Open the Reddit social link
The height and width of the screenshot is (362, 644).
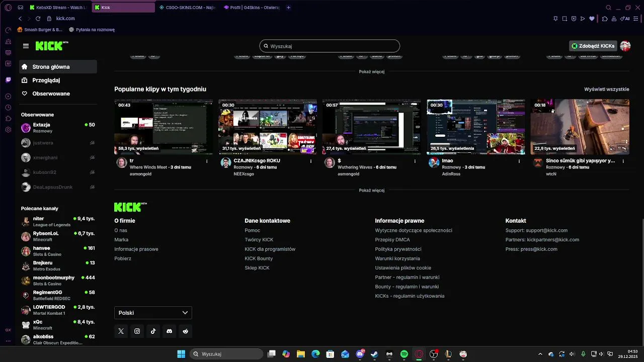186,331
